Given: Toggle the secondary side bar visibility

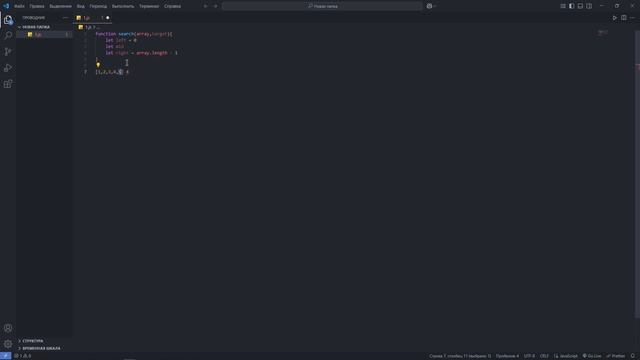Looking at the screenshot, I should (589, 6).
